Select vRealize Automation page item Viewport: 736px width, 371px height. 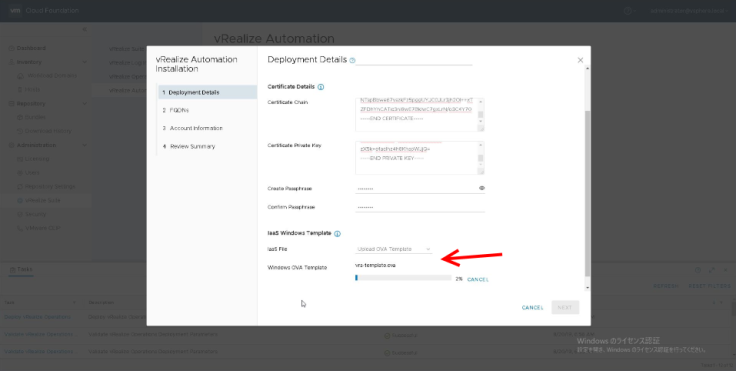127,90
